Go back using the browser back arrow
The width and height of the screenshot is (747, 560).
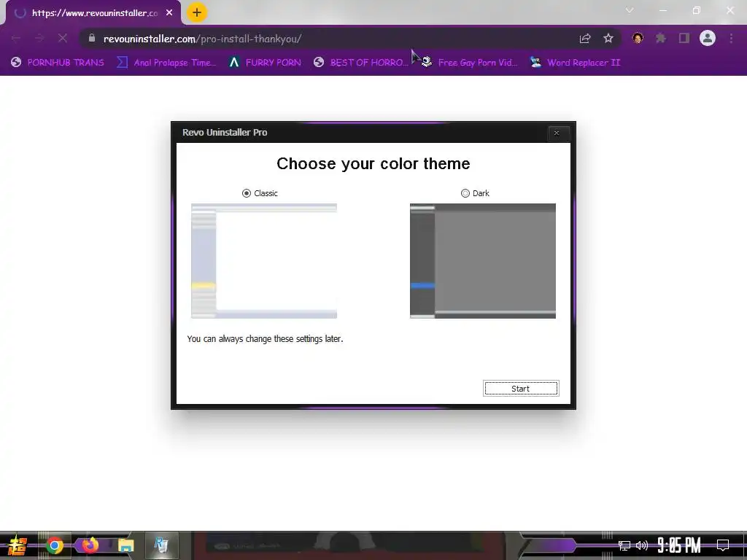(16, 38)
